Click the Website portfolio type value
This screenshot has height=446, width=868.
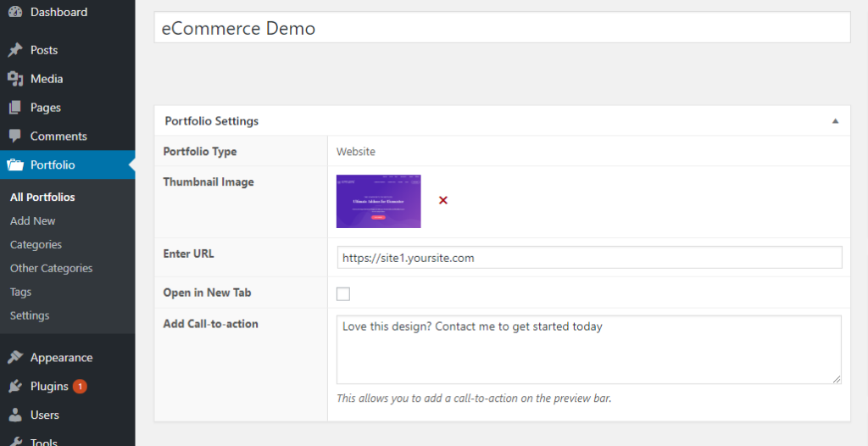356,151
